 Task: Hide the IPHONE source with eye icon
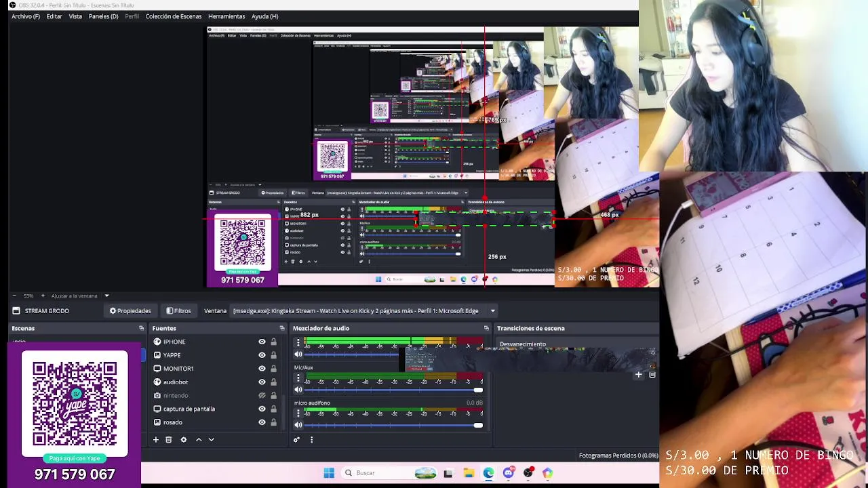click(262, 342)
